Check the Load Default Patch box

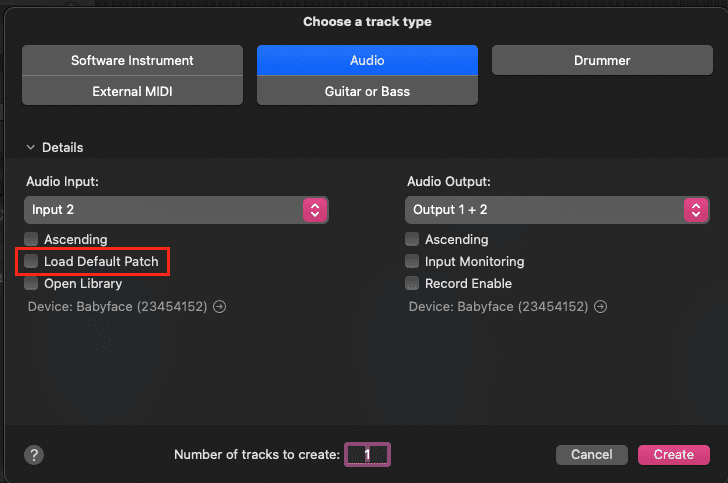31,261
